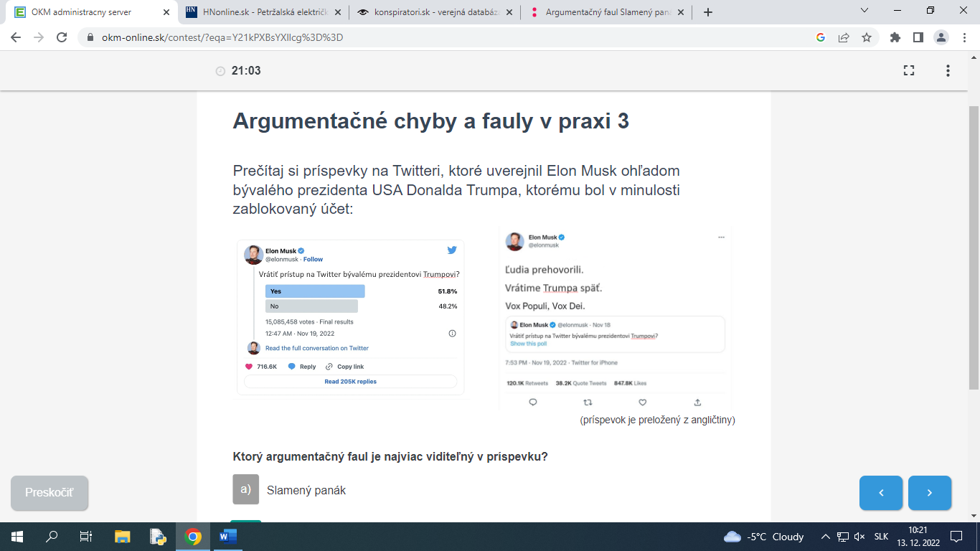The image size is (980, 551).
Task: Open the browser side panel icon
Action: (x=918, y=38)
